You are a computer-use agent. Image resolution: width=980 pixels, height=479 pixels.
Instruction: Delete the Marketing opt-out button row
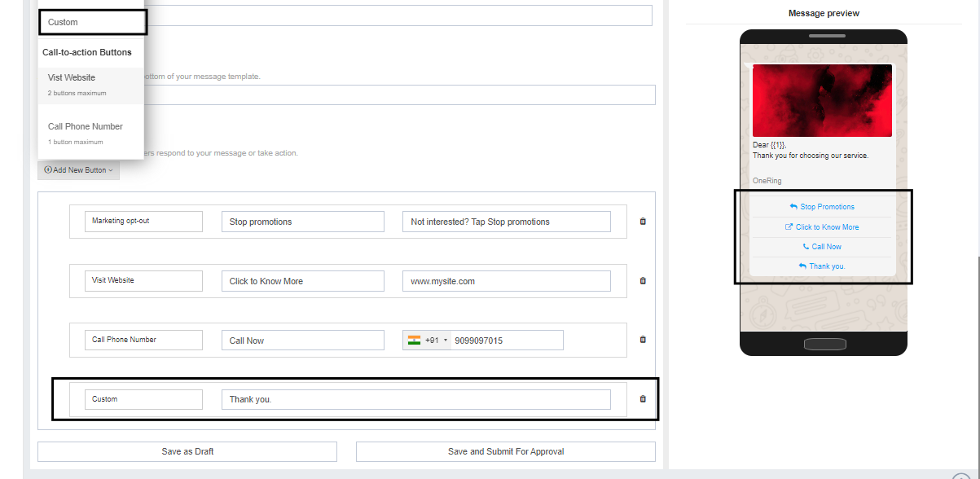(643, 222)
